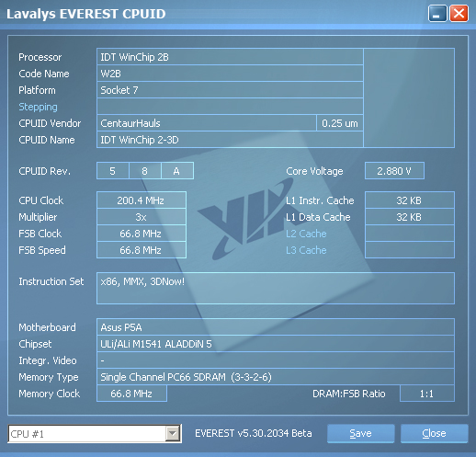Select the 'CentaurHauls' vendor value

click(x=207, y=123)
